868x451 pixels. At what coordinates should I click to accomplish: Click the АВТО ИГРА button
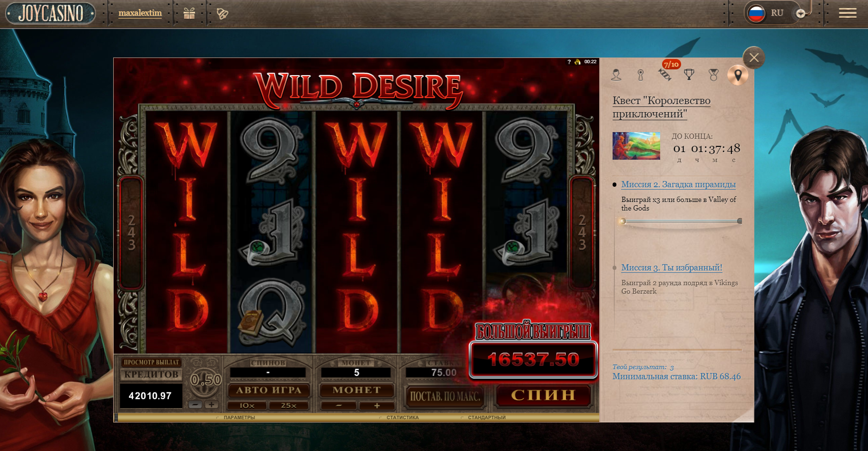pyautogui.click(x=269, y=390)
